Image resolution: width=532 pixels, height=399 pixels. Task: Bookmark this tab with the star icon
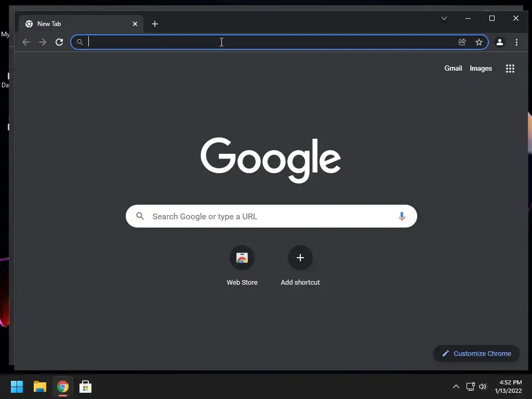point(478,42)
